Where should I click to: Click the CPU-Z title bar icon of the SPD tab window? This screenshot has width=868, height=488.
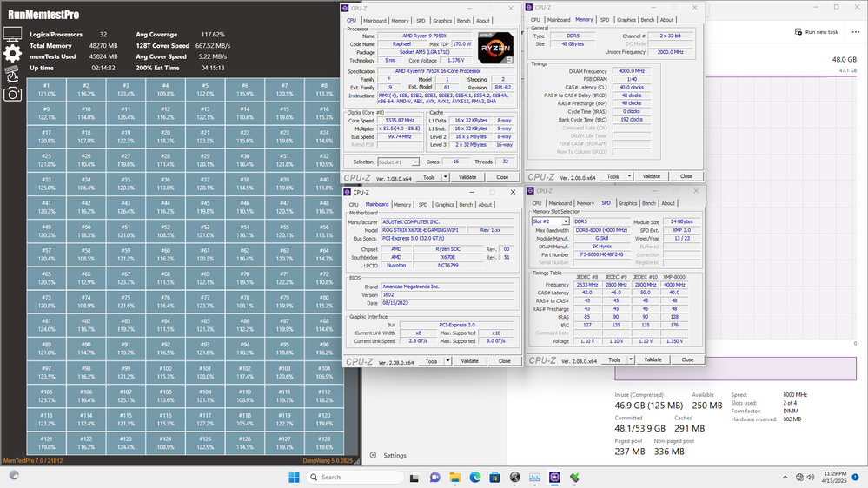(x=530, y=191)
